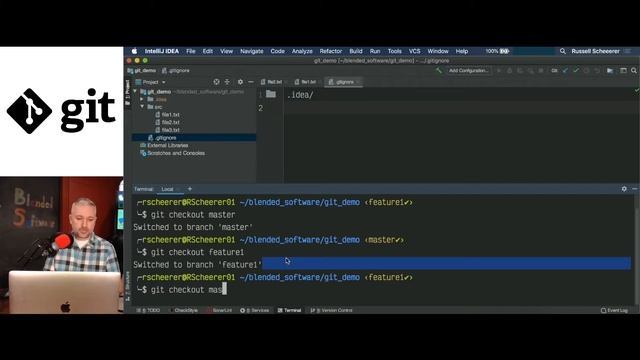Click the VCS update project icon
The height and width of the screenshot is (360, 640).
coord(565,71)
